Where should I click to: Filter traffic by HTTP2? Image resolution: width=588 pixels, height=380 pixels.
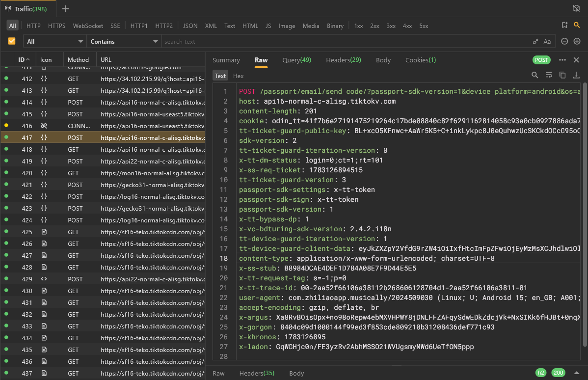click(164, 26)
